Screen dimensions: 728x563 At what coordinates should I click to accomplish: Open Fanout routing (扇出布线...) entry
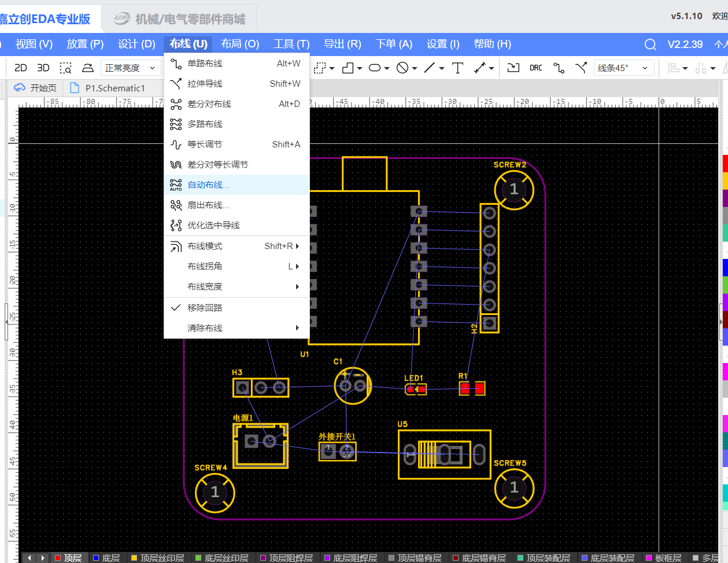click(x=236, y=205)
